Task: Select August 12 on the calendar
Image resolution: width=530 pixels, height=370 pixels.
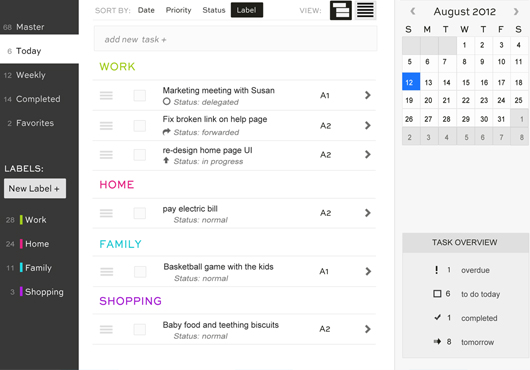Action: tap(411, 82)
